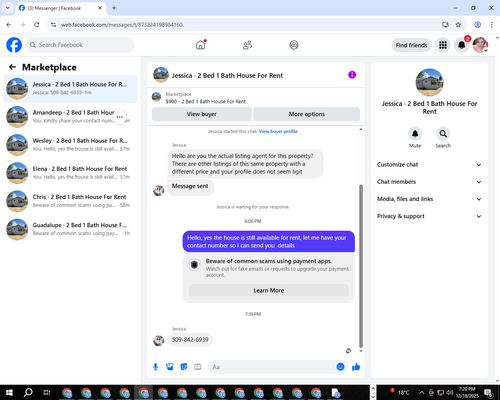500x400 pixels.
Task: Open Windows taskbar search
Action: click(28, 392)
